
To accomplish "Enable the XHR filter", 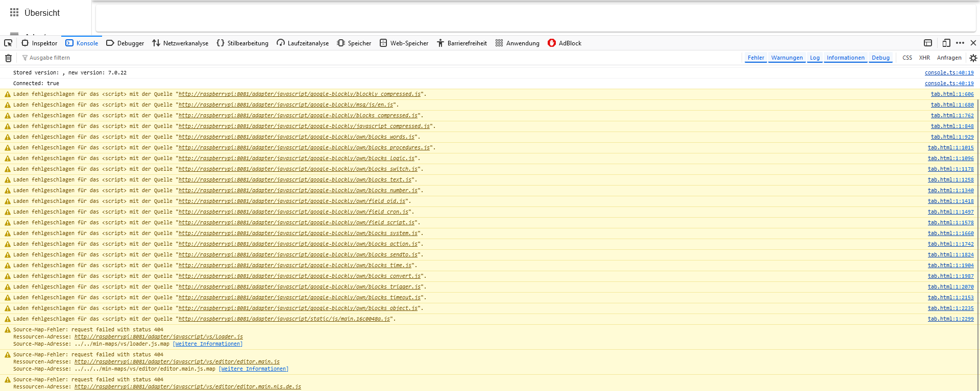I will coord(924,58).
